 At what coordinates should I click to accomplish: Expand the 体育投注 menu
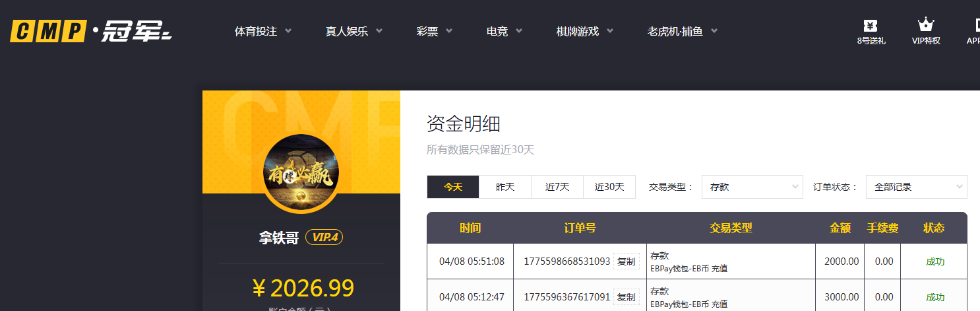click(x=262, y=31)
